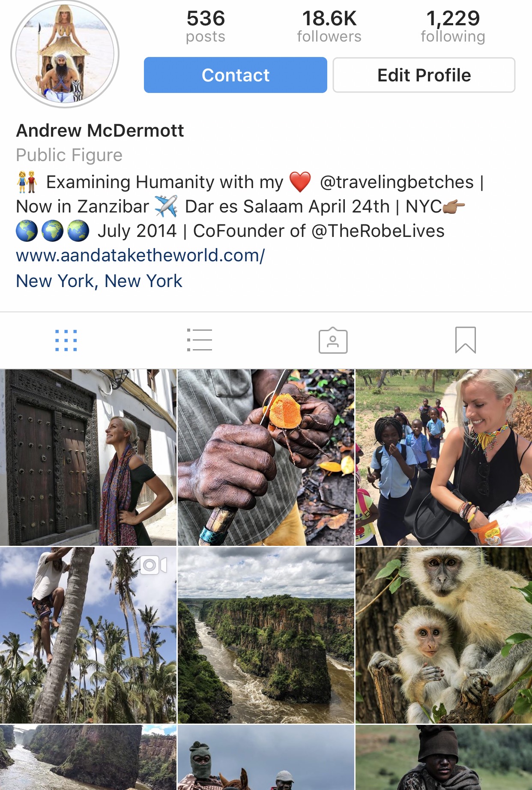Open the tagged photos tab
Image resolution: width=532 pixels, height=790 pixels.
pos(333,341)
